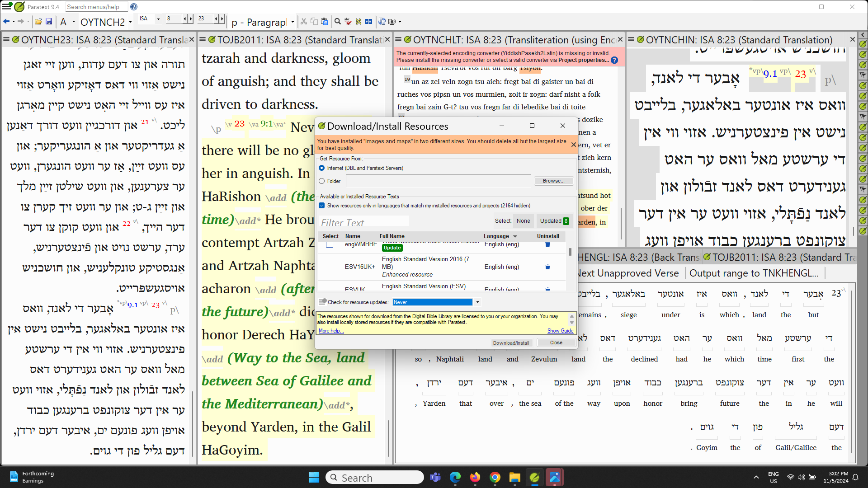The height and width of the screenshot is (488, 868).
Task: Click the spell check abc icon
Action: tap(348, 21)
